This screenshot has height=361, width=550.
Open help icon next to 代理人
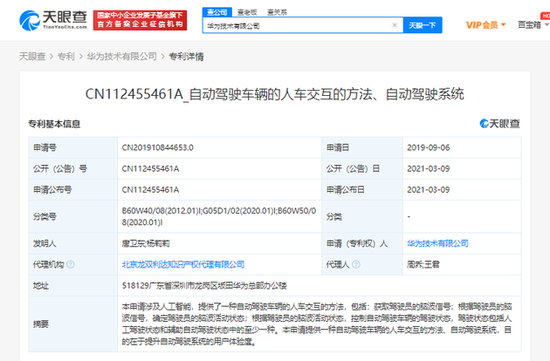pos(356,265)
